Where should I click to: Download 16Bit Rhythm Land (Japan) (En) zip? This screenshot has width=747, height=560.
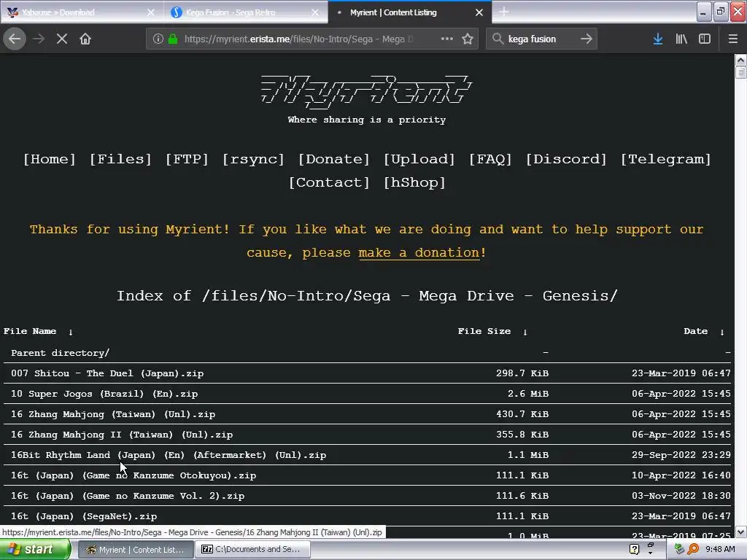pos(169,455)
